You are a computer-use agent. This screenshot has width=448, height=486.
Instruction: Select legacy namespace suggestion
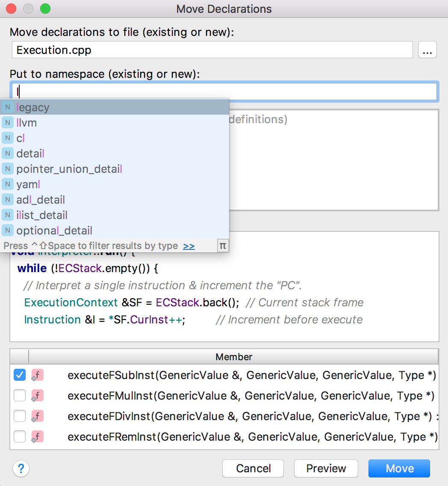pyautogui.click(x=115, y=107)
